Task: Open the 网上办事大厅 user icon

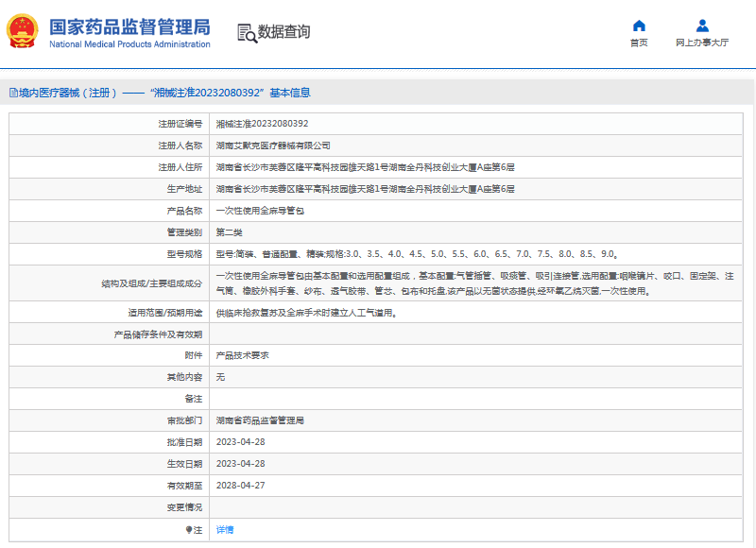Action: click(702, 26)
